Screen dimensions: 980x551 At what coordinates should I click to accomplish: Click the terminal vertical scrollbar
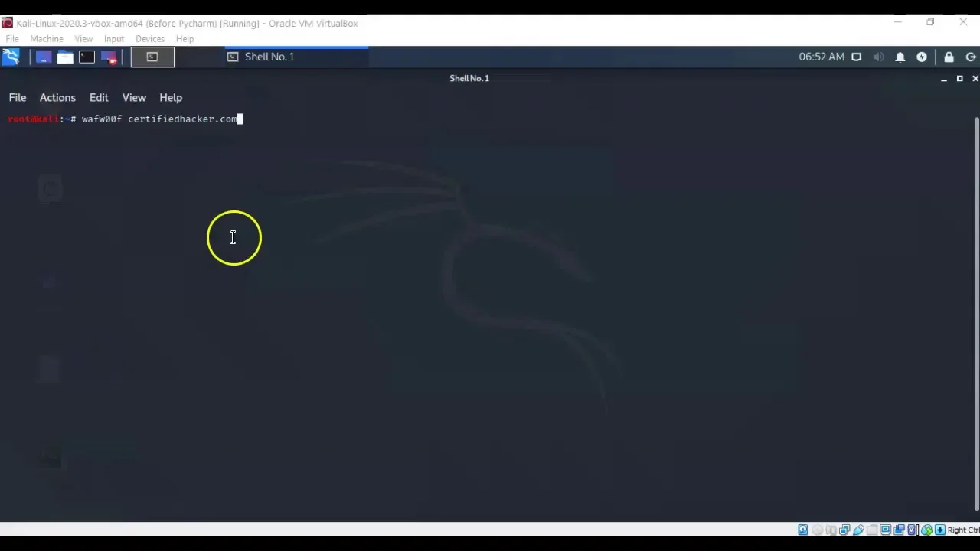tap(976, 314)
